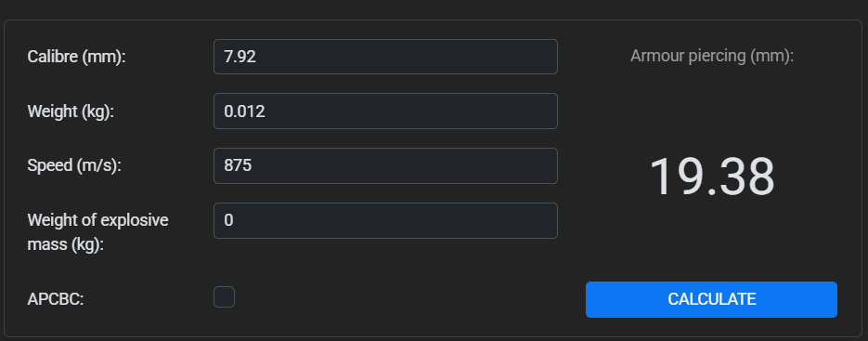Click the explosive mass weight input
This screenshot has width=868, height=341.
point(385,220)
